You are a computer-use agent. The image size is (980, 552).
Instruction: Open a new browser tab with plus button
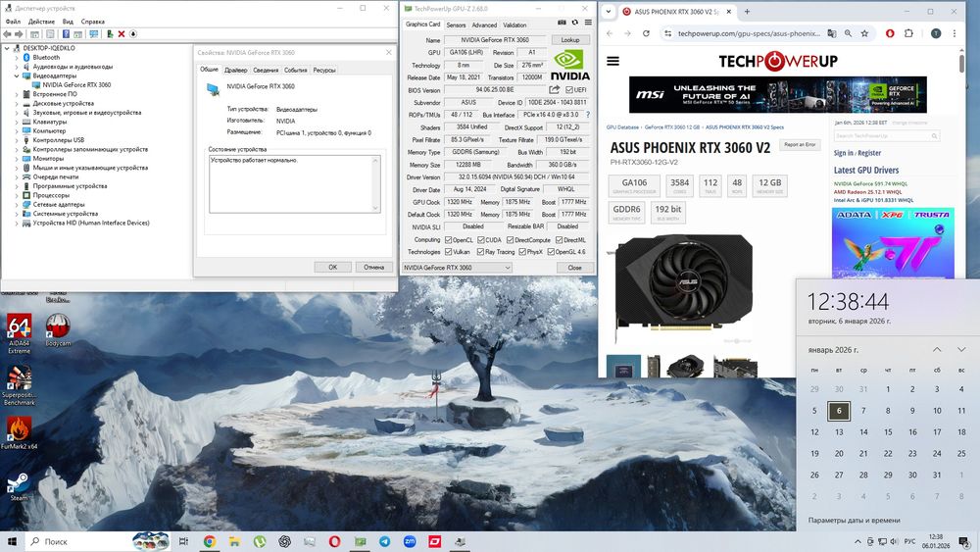747,11
